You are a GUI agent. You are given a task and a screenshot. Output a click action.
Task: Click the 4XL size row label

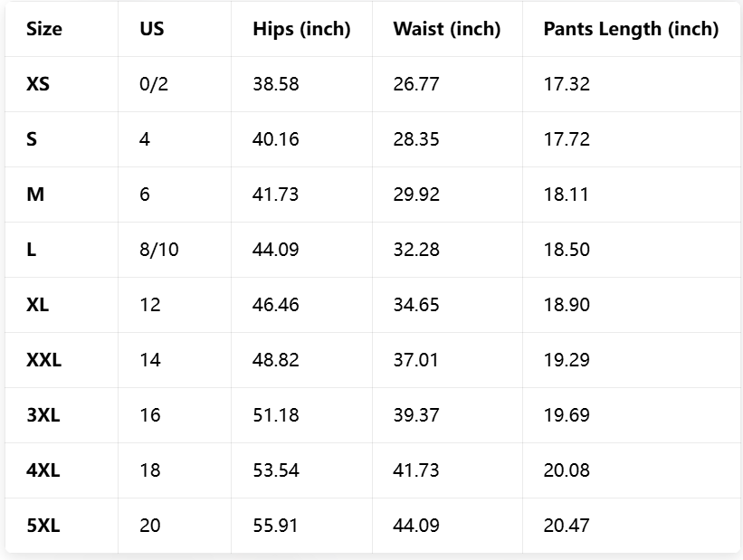43,470
